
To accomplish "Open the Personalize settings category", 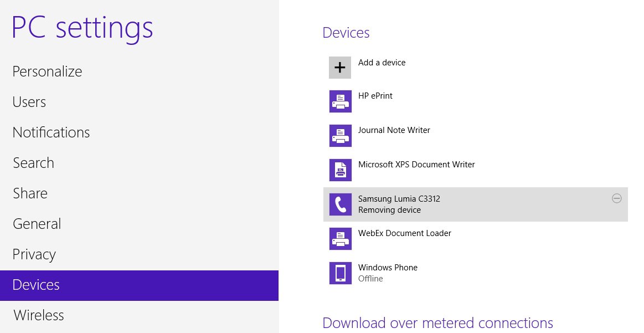I will [47, 71].
